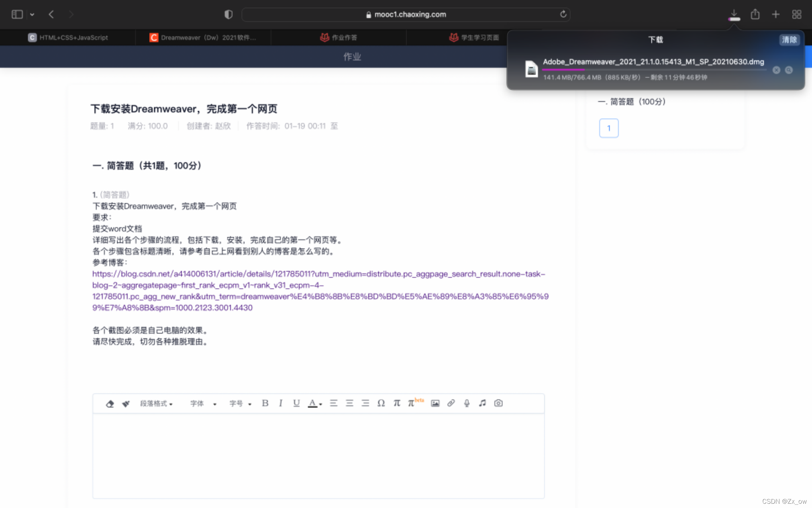Click the camera screenshot icon
The height and width of the screenshot is (508, 812).
[498, 403]
